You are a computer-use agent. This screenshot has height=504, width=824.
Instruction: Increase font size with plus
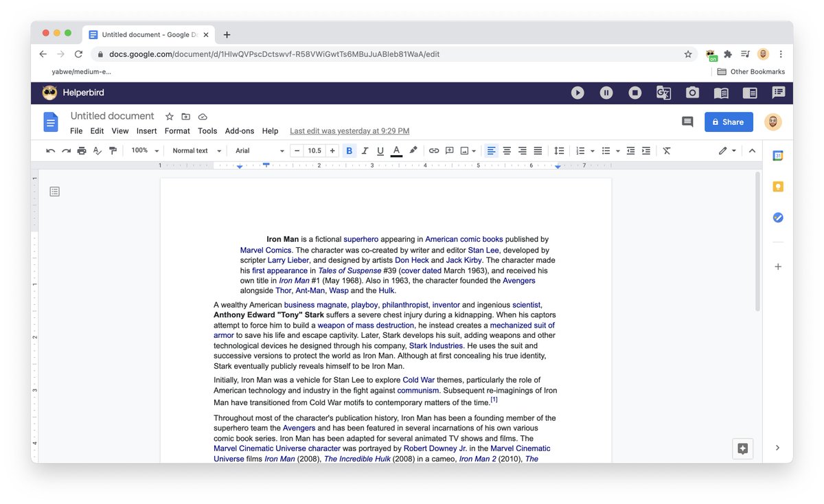pos(332,151)
